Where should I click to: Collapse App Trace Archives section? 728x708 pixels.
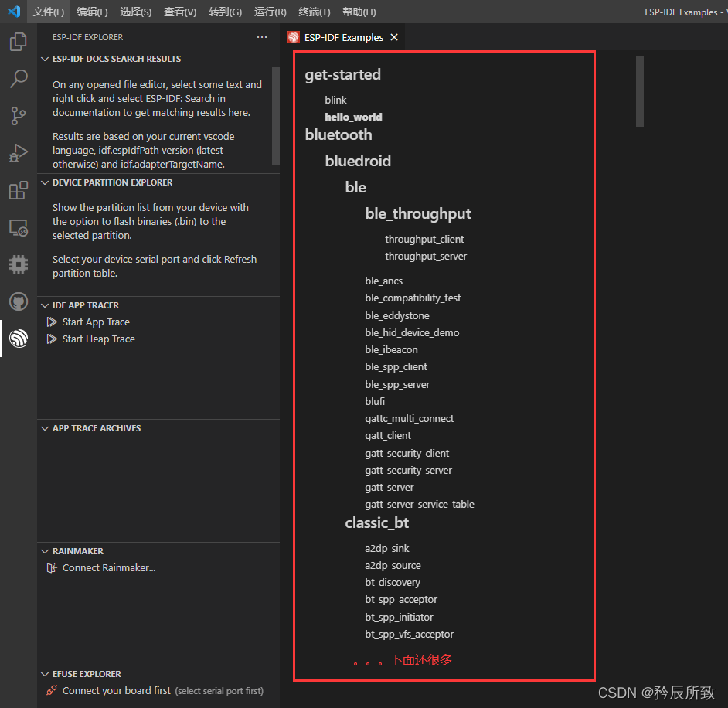coord(45,428)
